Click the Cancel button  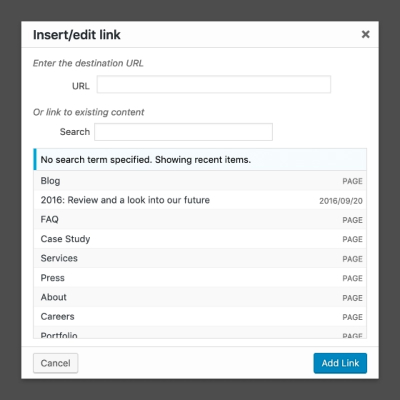[x=56, y=363]
